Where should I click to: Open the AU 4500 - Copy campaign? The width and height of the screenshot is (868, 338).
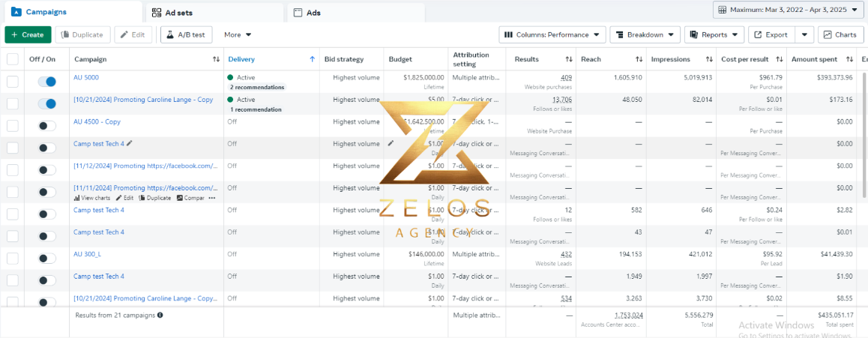coord(97,121)
